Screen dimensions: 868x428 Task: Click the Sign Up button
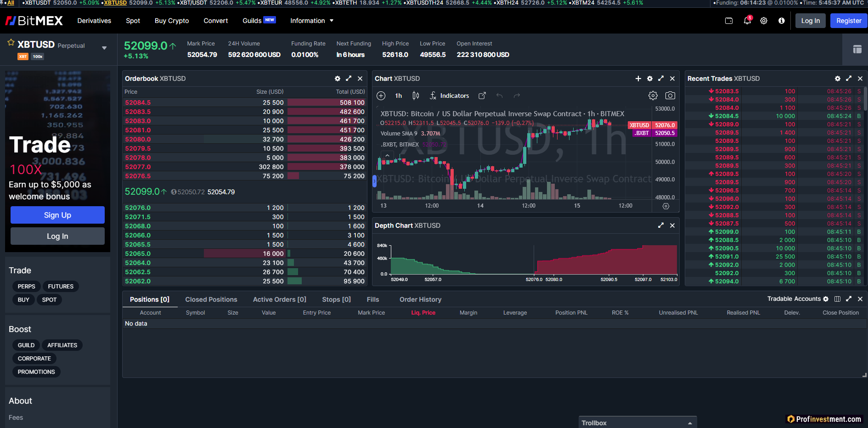coord(57,215)
